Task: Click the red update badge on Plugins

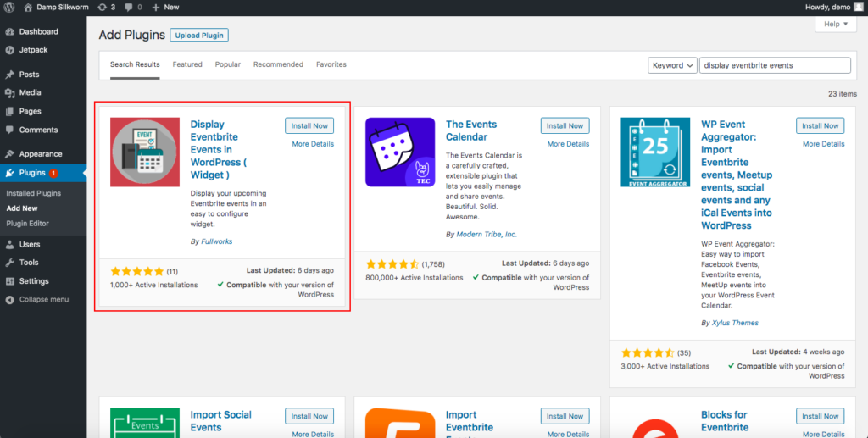Action: coord(53,173)
